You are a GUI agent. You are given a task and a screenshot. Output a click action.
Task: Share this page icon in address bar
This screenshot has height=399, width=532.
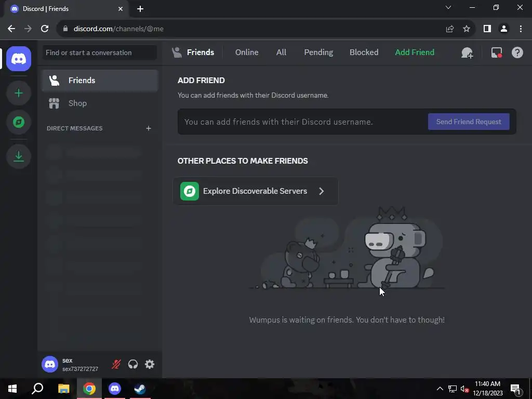450,29
